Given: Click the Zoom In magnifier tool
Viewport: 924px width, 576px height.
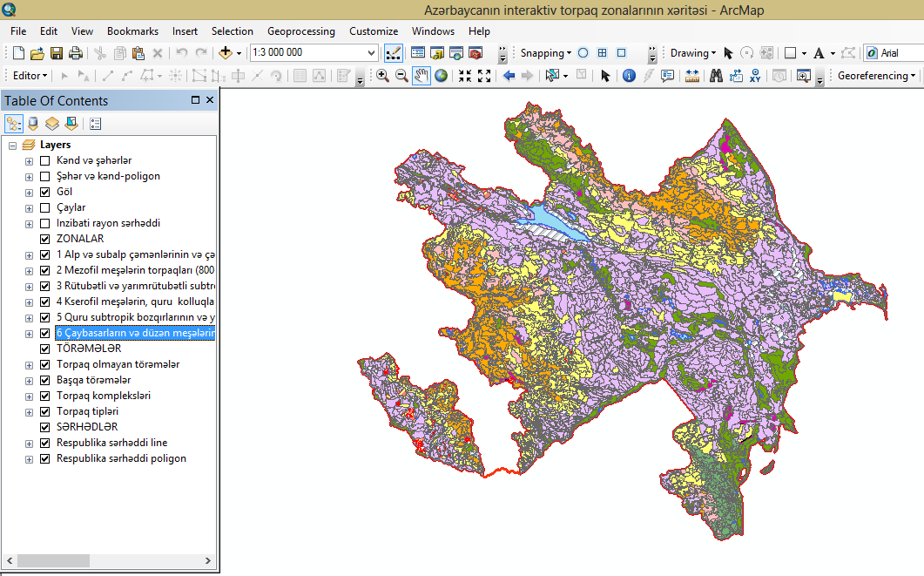Looking at the screenshot, I should point(382,76).
